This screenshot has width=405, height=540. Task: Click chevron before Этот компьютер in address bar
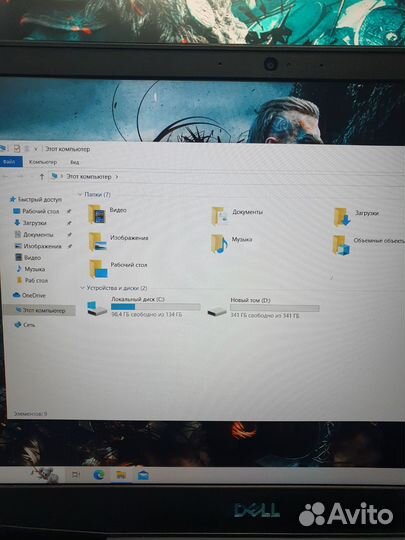(62, 176)
